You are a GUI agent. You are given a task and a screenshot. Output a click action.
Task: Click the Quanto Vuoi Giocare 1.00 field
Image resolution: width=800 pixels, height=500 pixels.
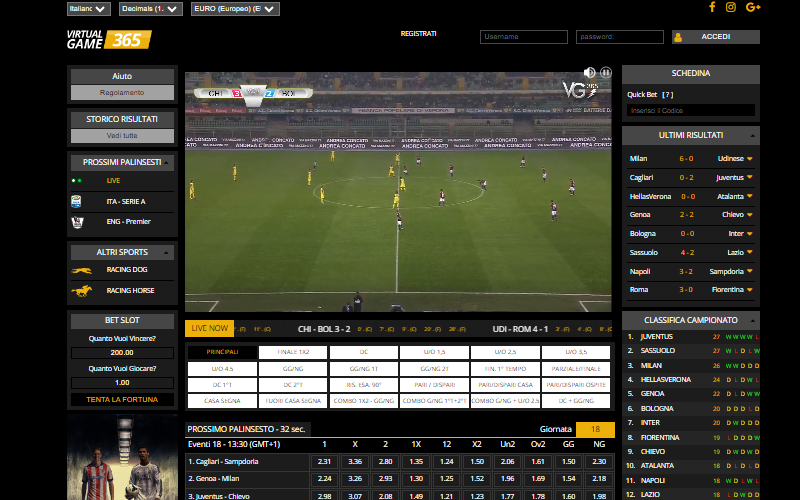(x=122, y=383)
